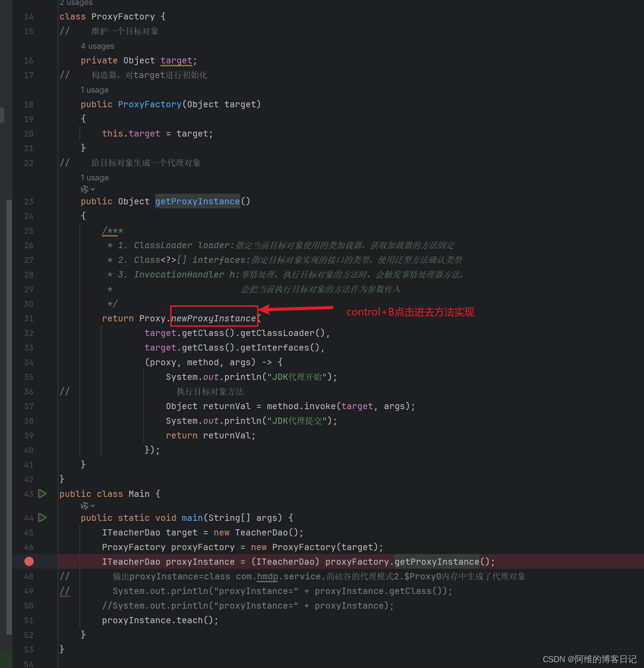Open inlay actions dropdown above main method
The height and width of the screenshot is (668, 644).
coord(88,506)
